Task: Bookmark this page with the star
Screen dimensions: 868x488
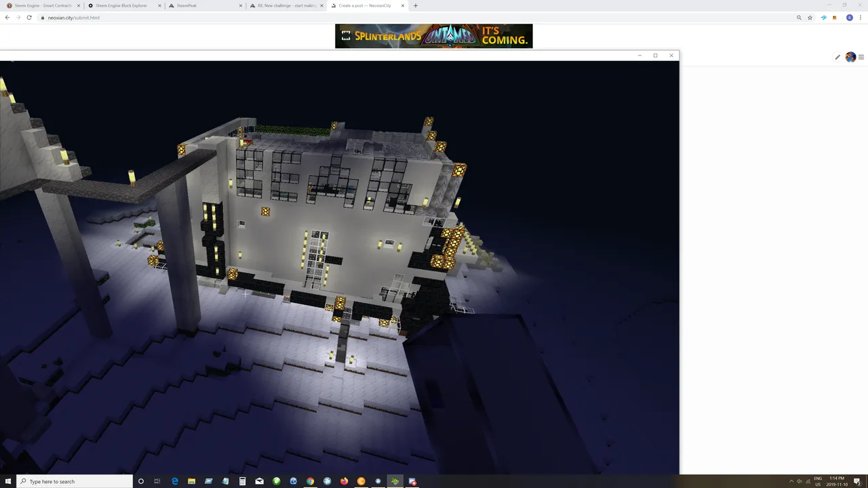Action: click(x=810, y=18)
